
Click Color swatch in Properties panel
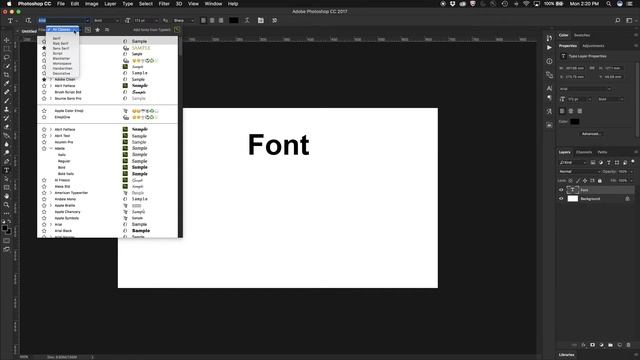coord(575,122)
